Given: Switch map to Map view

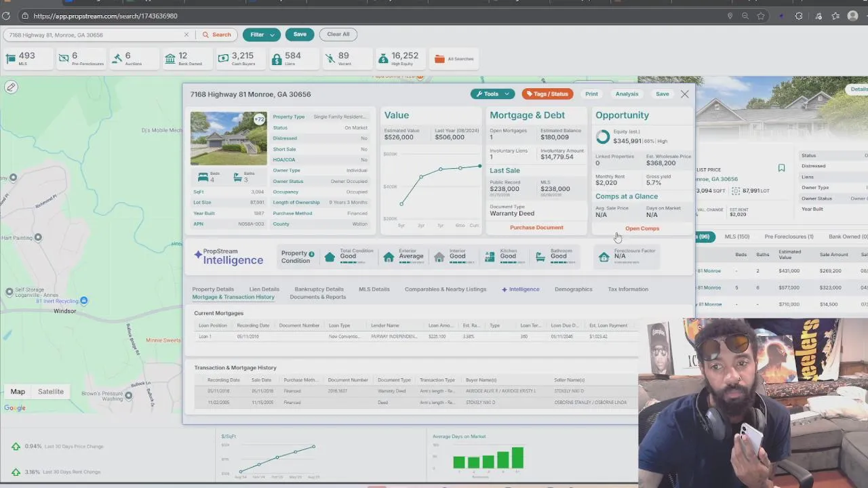Looking at the screenshot, I should pyautogui.click(x=18, y=391).
